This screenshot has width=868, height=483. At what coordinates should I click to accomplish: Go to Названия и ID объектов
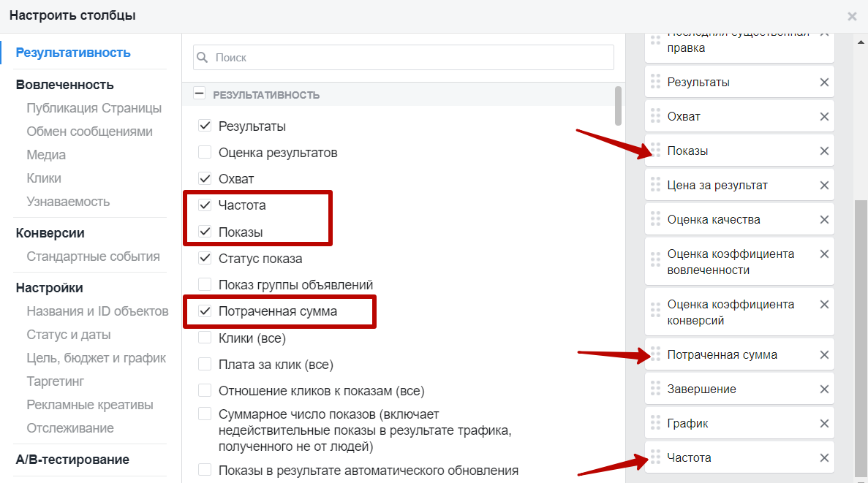(x=97, y=311)
